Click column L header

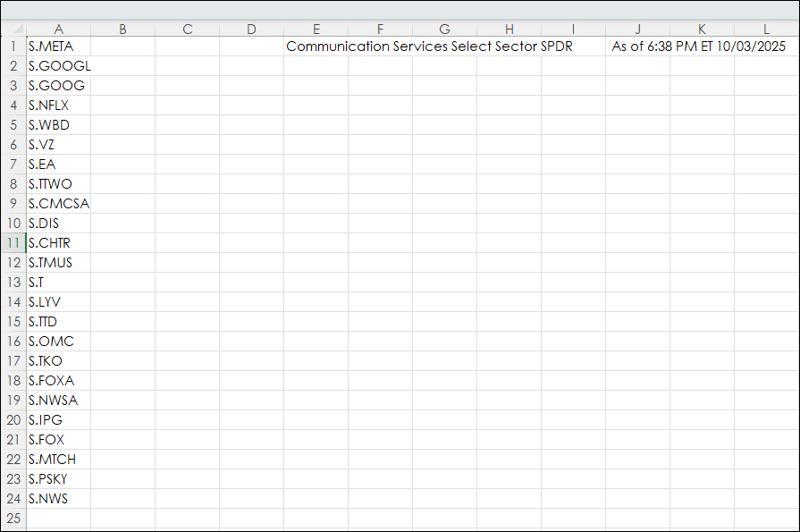coord(766,29)
